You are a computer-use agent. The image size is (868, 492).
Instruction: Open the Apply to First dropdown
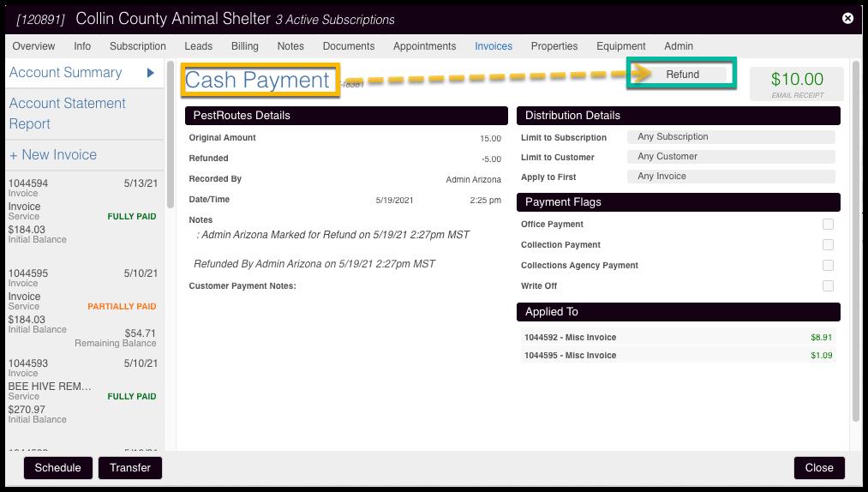pos(730,177)
